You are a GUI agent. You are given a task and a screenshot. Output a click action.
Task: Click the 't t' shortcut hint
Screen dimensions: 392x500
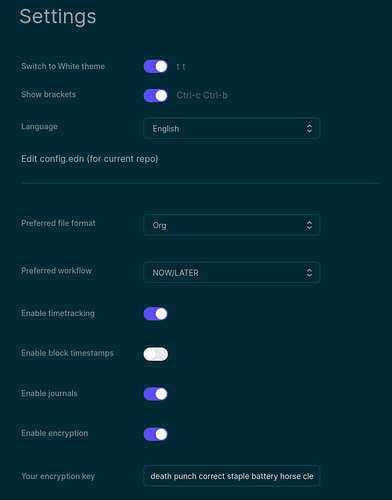click(x=181, y=67)
